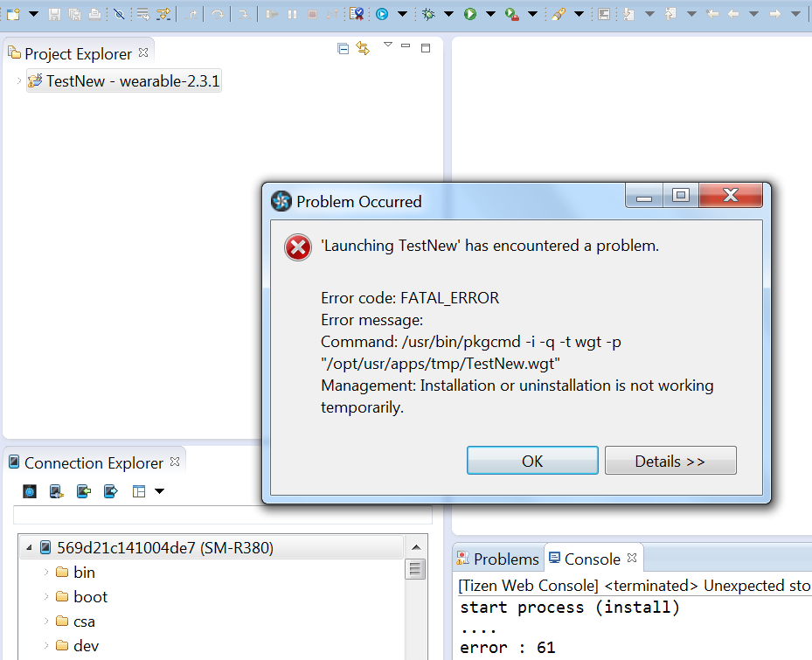
Task: Click the Step Return icon
Action: click(x=191, y=14)
